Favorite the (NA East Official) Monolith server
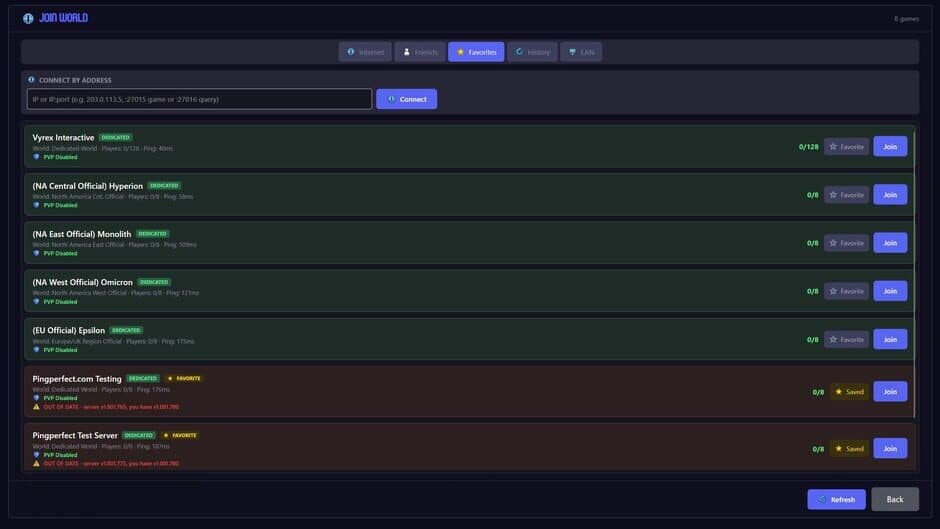Viewport: 940px width, 529px height. (846, 243)
